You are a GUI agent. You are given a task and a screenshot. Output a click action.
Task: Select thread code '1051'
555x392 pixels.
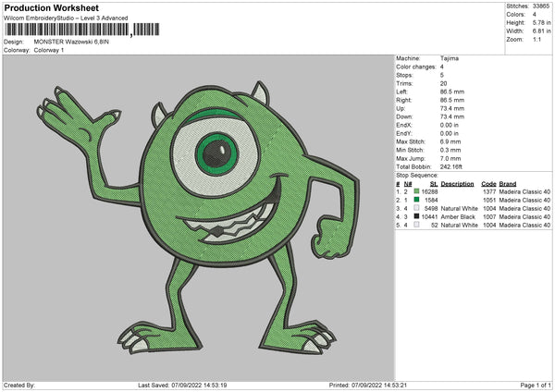coord(489,201)
